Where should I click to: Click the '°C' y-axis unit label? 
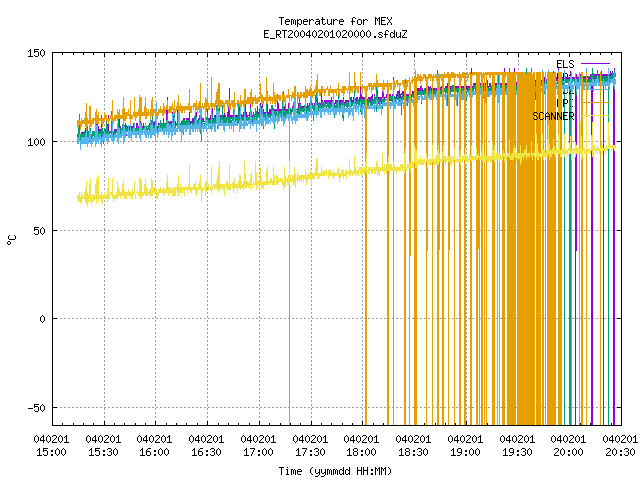11,240
